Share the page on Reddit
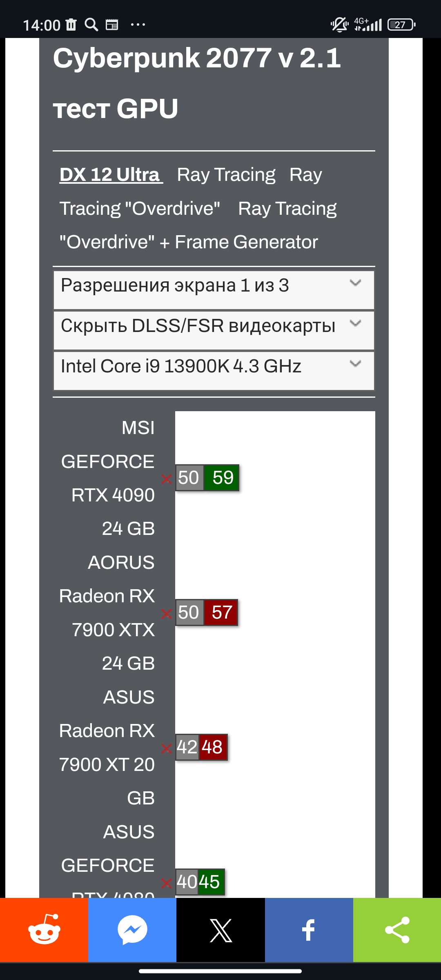The height and width of the screenshot is (980, 441). click(x=44, y=930)
